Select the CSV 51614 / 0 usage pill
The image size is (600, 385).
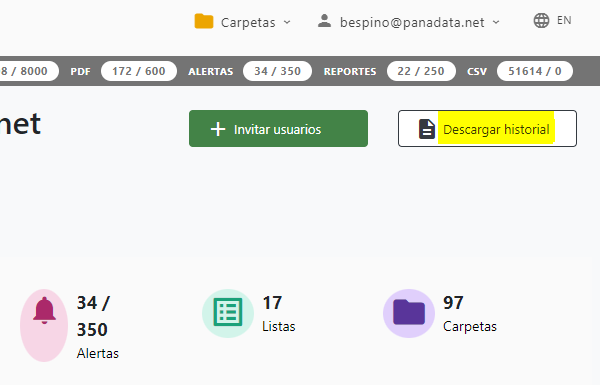click(x=535, y=71)
